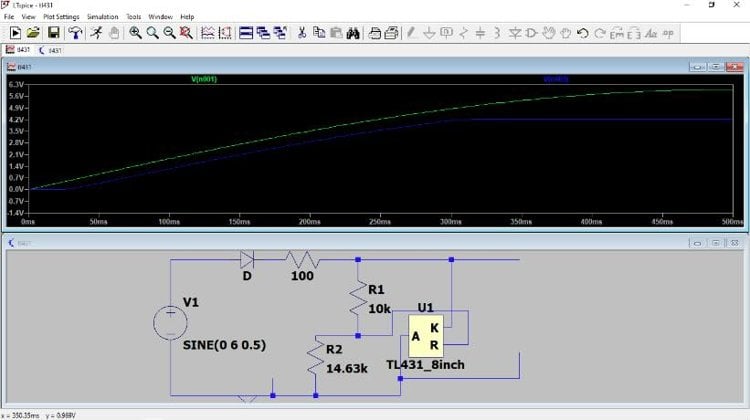Click the third window arrangement icon
The width and height of the screenshot is (750, 420).
click(x=280, y=33)
